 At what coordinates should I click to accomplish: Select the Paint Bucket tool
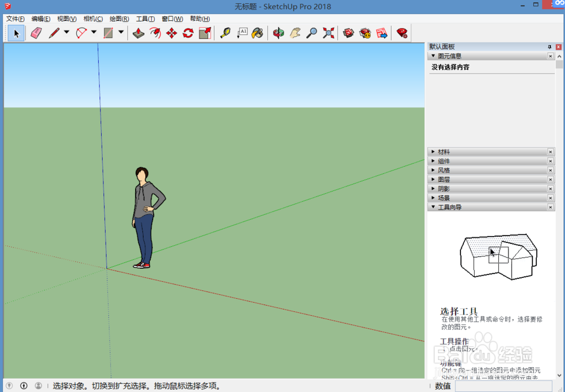[258, 33]
